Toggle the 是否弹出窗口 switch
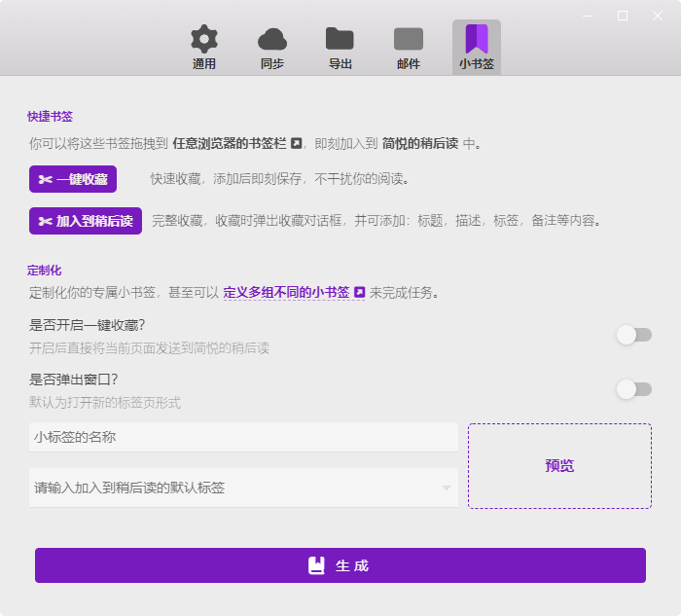 click(x=634, y=389)
